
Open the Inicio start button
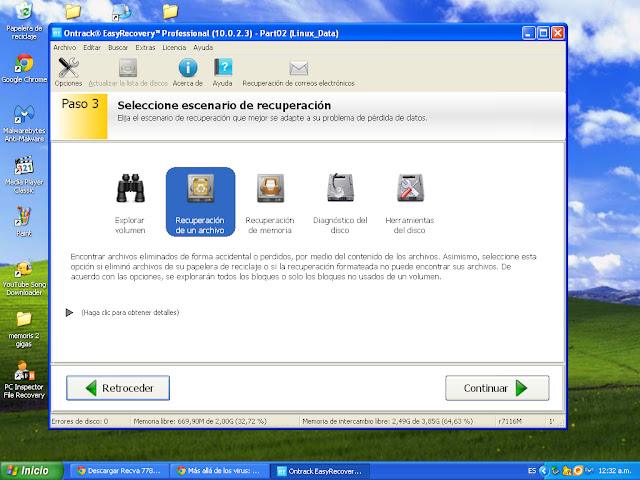31,471
